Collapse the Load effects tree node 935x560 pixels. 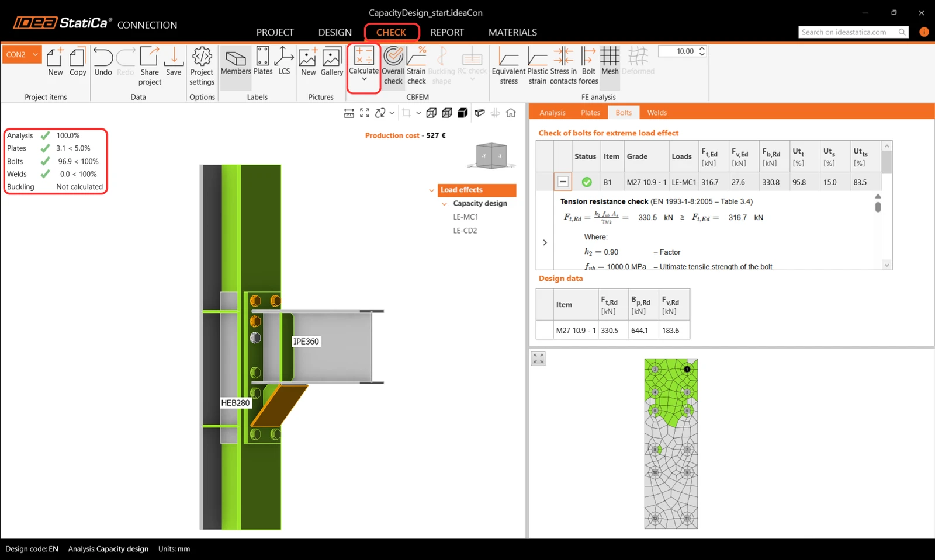(x=432, y=190)
